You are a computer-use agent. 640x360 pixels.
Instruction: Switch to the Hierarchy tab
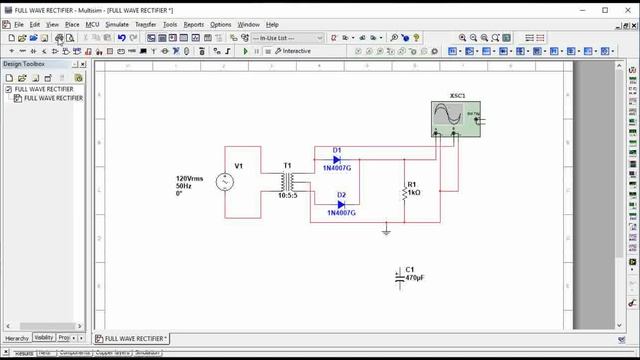pos(17,338)
